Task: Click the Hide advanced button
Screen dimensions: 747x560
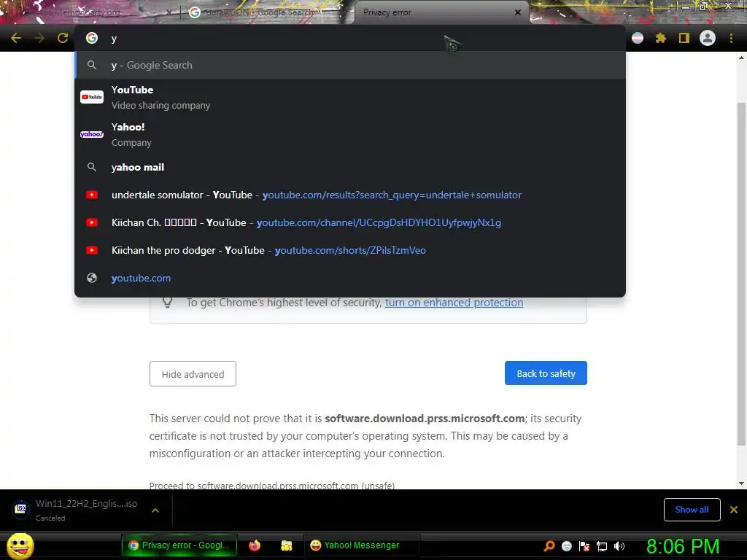Action: (x=193, y=374)
